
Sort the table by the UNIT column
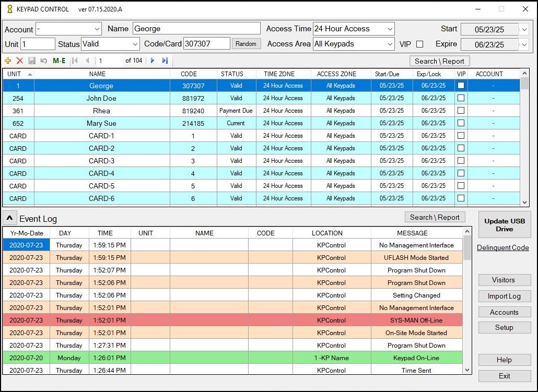[x=18, y=74]
